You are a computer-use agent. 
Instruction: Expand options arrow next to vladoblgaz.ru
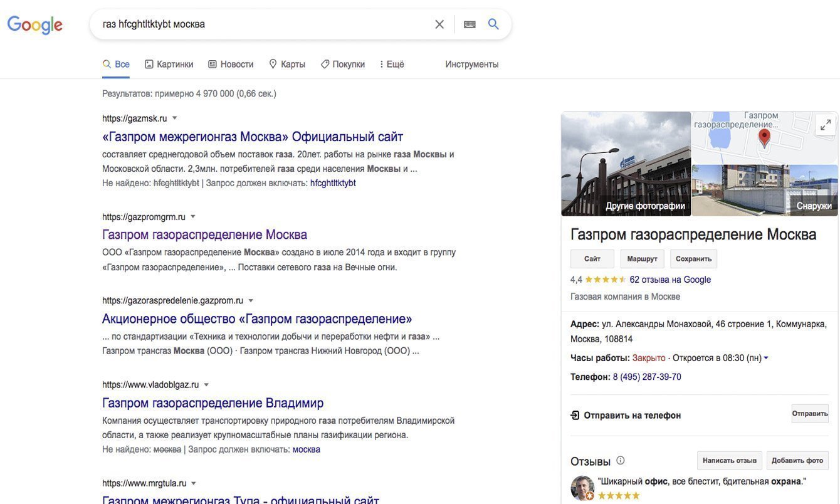[x=206, y=384]
